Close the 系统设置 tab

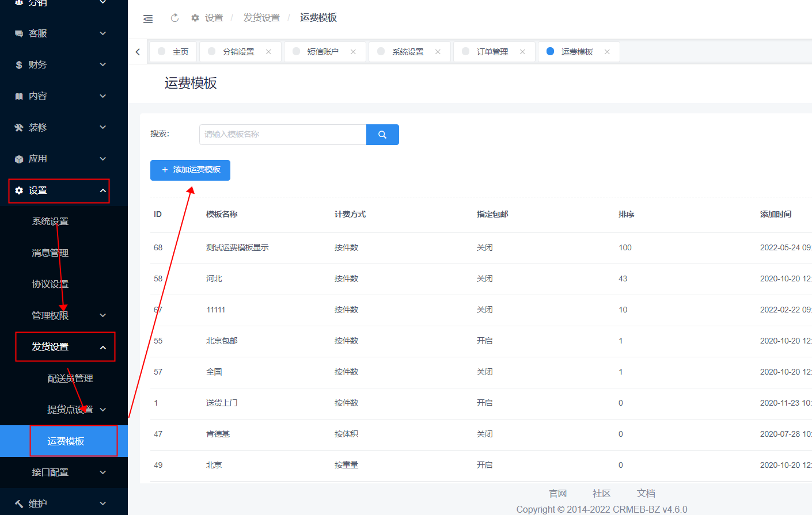click(438, 52)
